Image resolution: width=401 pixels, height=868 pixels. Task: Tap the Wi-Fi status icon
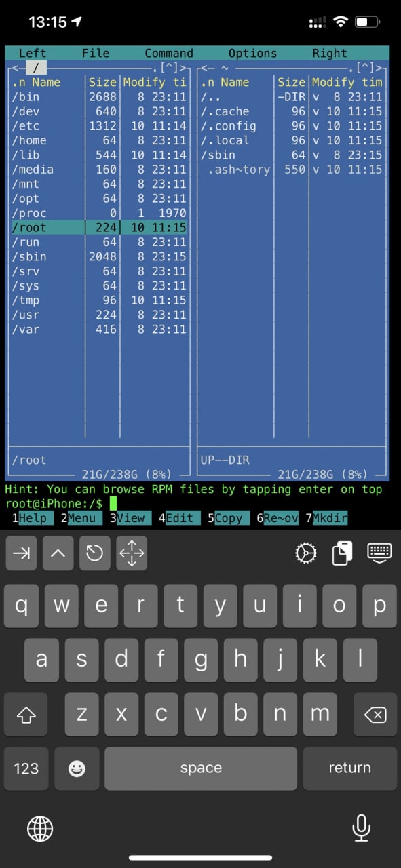click(341, 22)
